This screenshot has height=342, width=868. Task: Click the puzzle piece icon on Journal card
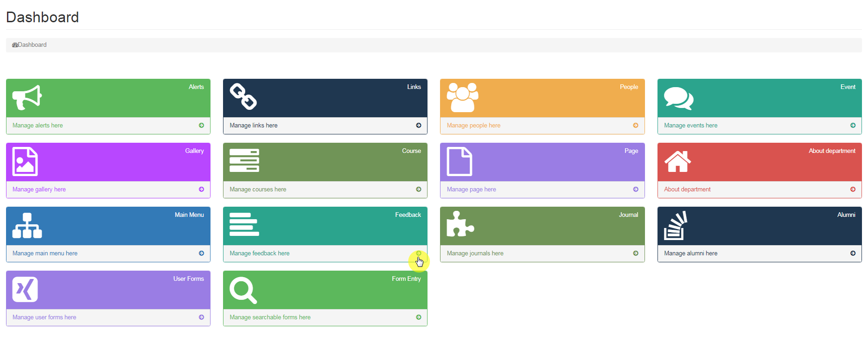pos(460,224)
